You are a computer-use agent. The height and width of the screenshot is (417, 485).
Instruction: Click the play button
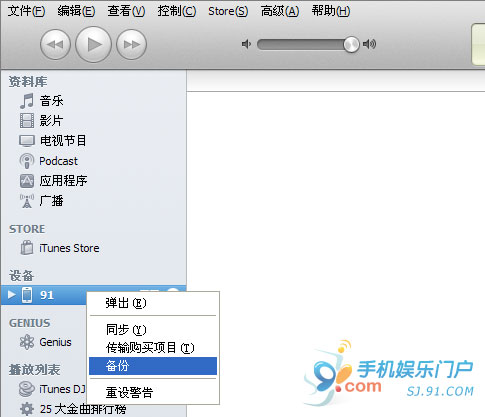(x=93, y=44)
